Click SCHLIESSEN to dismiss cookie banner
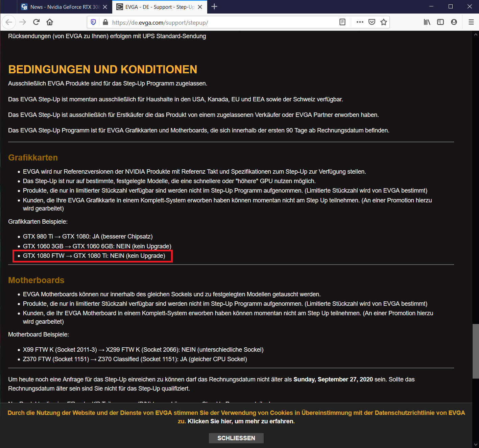The width and height of the screenshot is (479, 448). [236, 438]
